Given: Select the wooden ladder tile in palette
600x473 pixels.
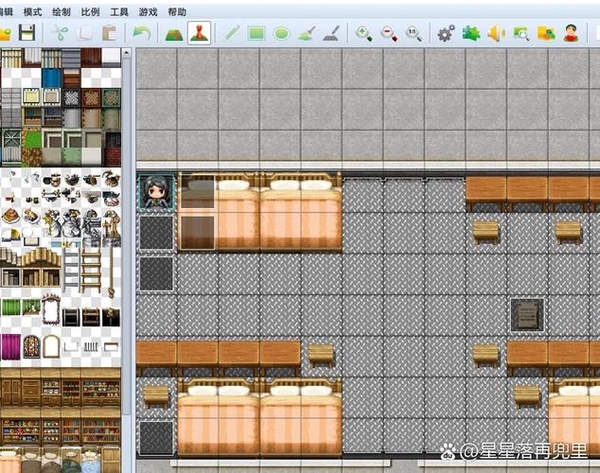Looking at the screenshot, I should 91,270.
